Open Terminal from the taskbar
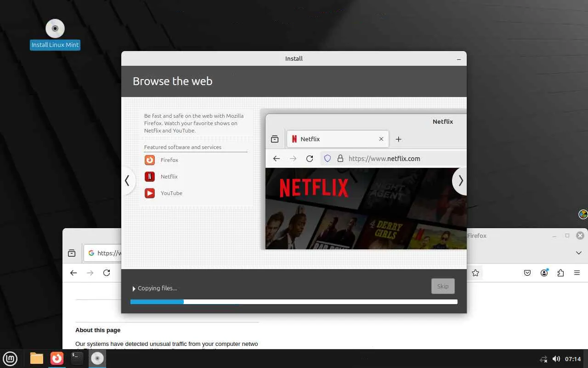The image size is (588, 368). tap(77, 358)
